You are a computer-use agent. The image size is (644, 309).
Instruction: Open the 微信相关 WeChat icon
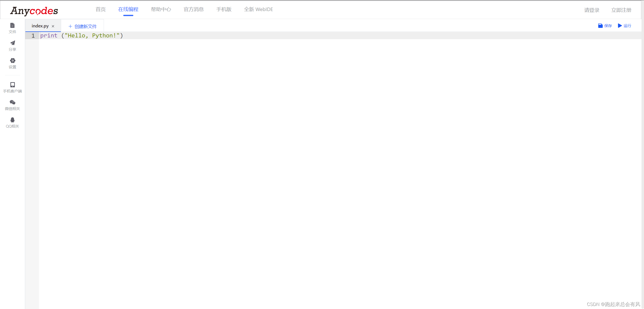pos(12,102)
